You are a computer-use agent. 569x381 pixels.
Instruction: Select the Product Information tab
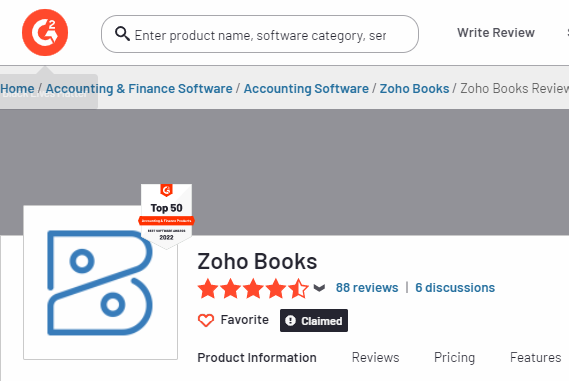257,358
